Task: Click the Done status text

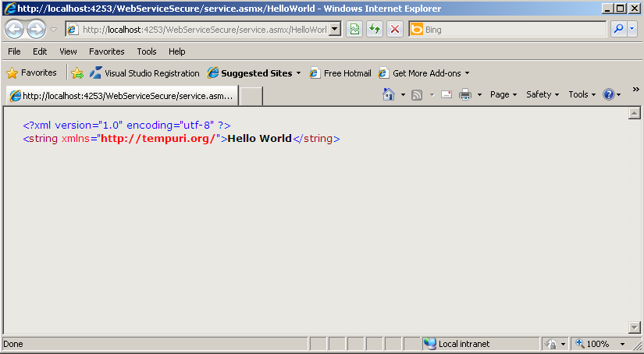Action: click(13, 344)
